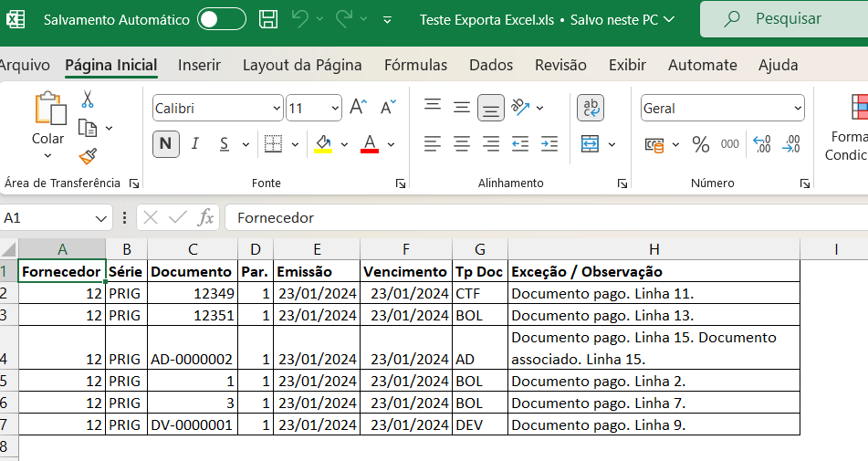Align text to top of cell

pyautogui.click(x=433, y=105)
